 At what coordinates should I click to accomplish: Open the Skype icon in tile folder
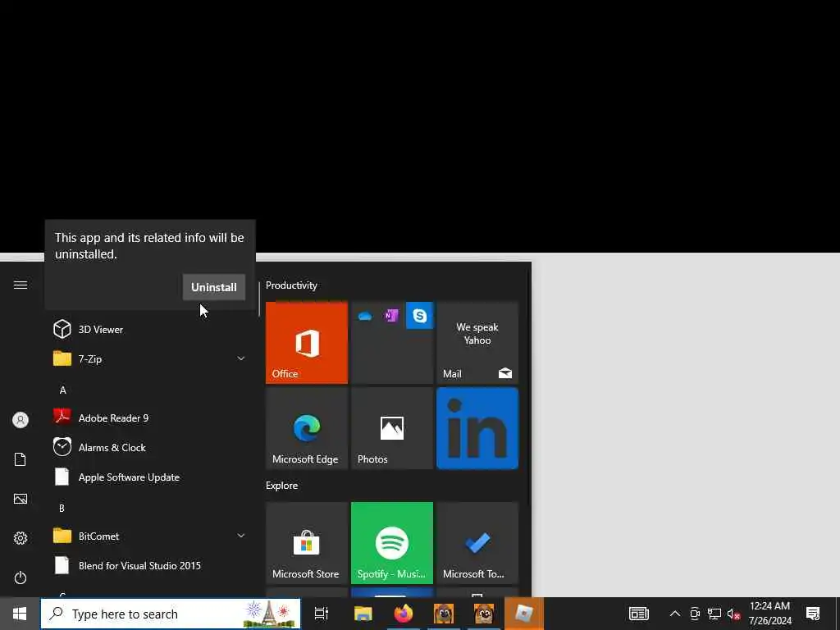click(x=419, y=316)
